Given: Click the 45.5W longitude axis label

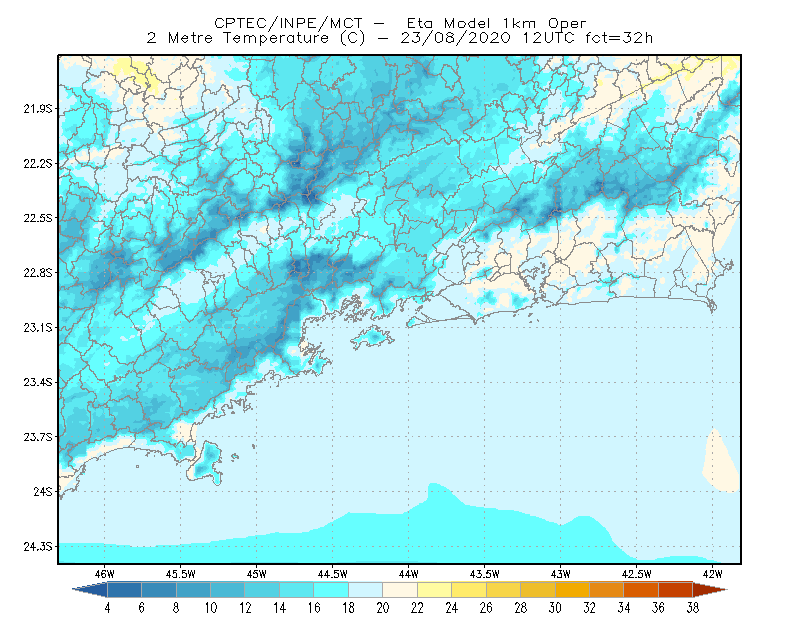Looking at the screenshot, I should (180, 574).
